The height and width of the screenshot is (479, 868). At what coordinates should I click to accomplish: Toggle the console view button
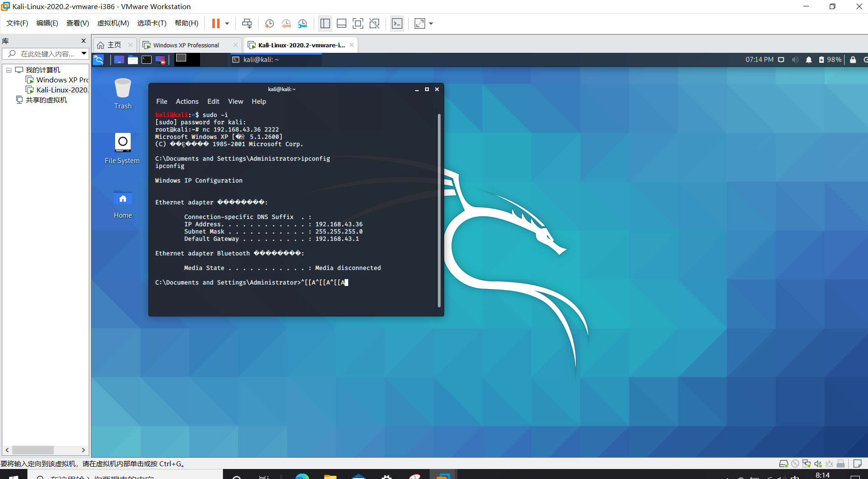tap(397, 24)
